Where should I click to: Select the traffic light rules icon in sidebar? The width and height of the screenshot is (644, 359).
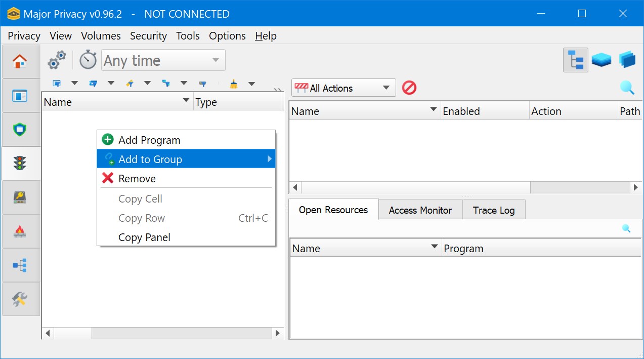pyautogui.click(x=21, y=163)
